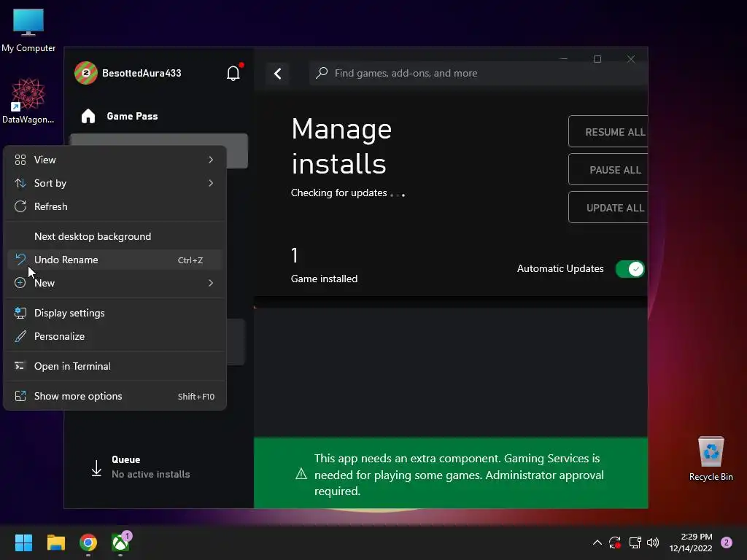Viewport: 747px width, 560px height.
Task: Expand the View submenu
Action: pos(115,160)
